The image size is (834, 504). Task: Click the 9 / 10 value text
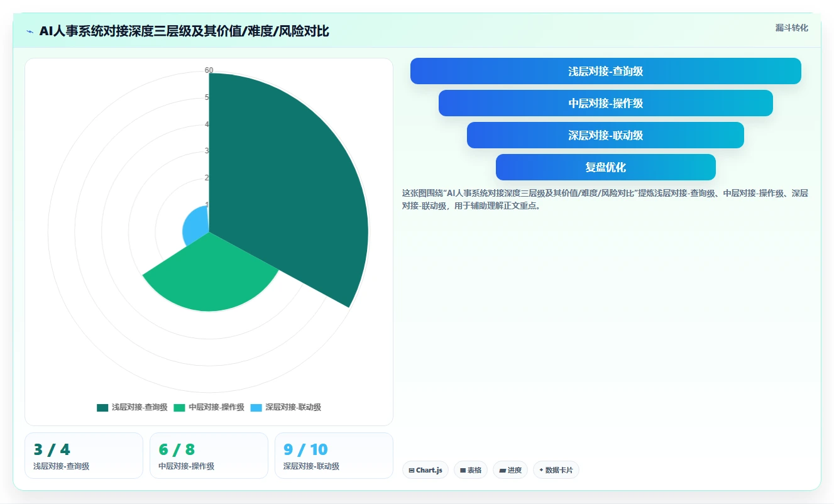(305, 449)
